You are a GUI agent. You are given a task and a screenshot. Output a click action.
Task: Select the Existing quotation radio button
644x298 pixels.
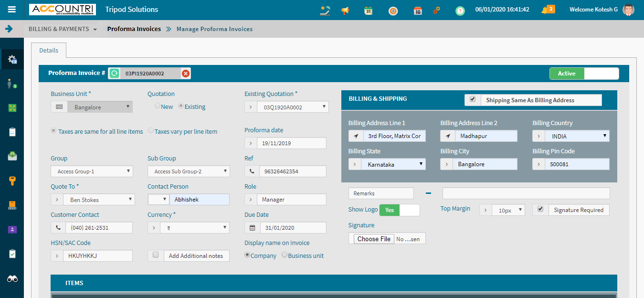click(181, 106)
